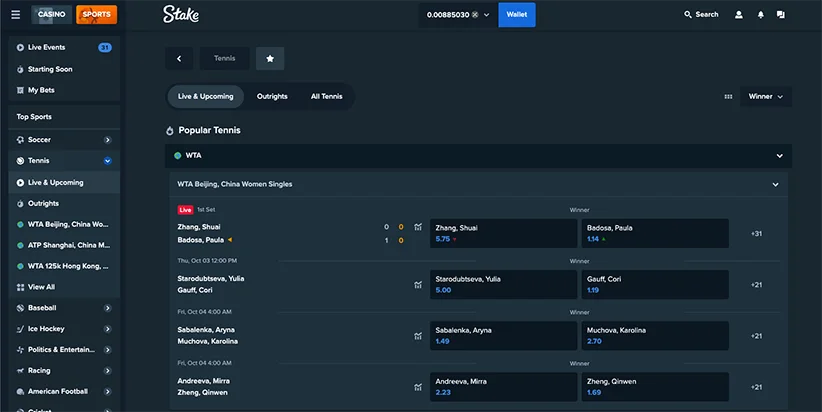Screen dimensions: 822x412
Task: Toggle the favorite star button
Action: (270, 59)
